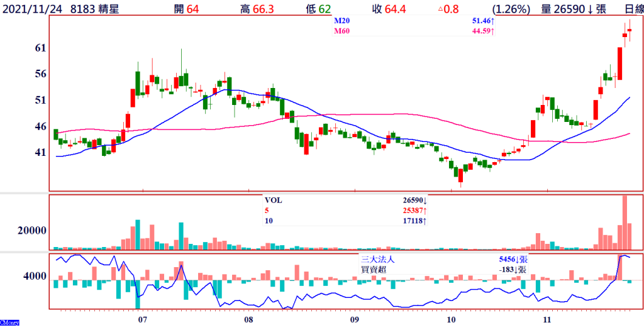Select the M60 moving average legend
The width and height of the screenshot is (644, 335).
(341, 31)
